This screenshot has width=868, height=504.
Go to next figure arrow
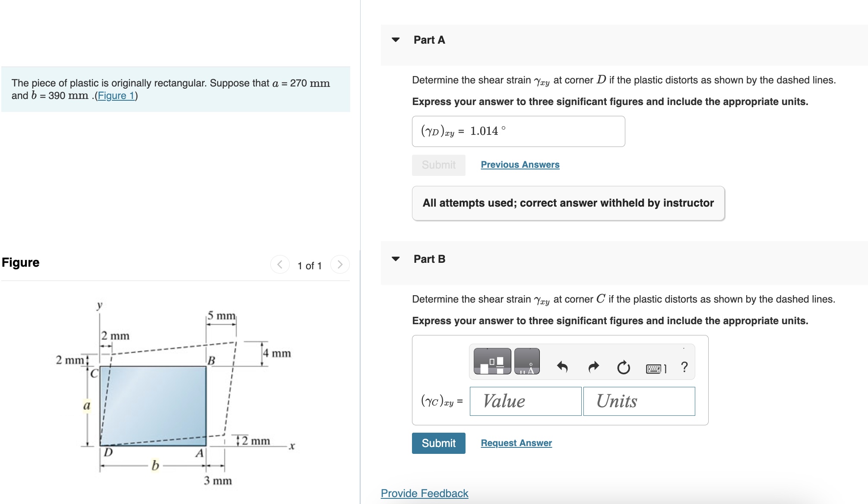[x=340, y=265]
